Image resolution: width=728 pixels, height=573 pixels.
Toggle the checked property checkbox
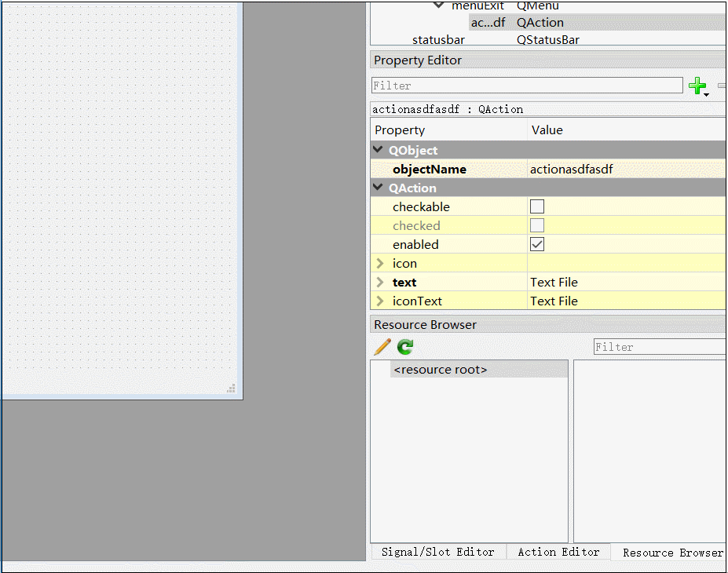click(x=536, y=225)
